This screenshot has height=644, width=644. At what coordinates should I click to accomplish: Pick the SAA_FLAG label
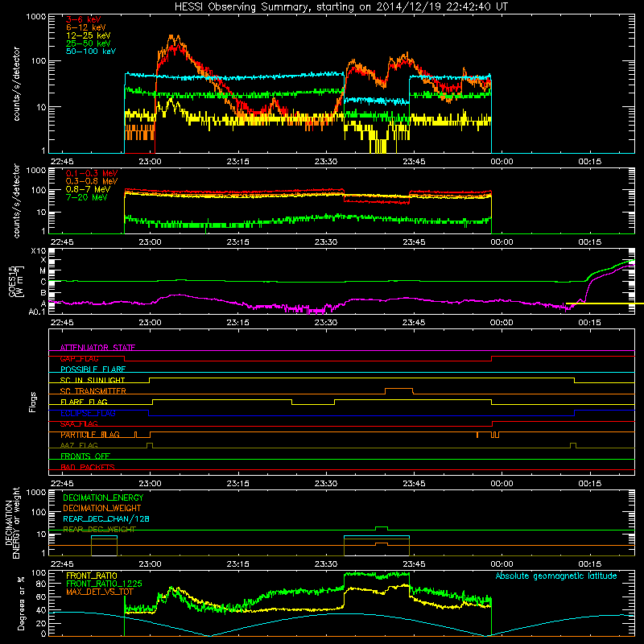79,424
